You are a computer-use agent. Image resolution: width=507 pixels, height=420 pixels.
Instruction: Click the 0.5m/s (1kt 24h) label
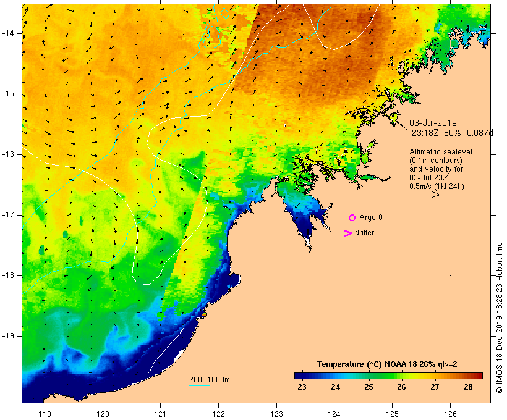click(x=437, y=187)
